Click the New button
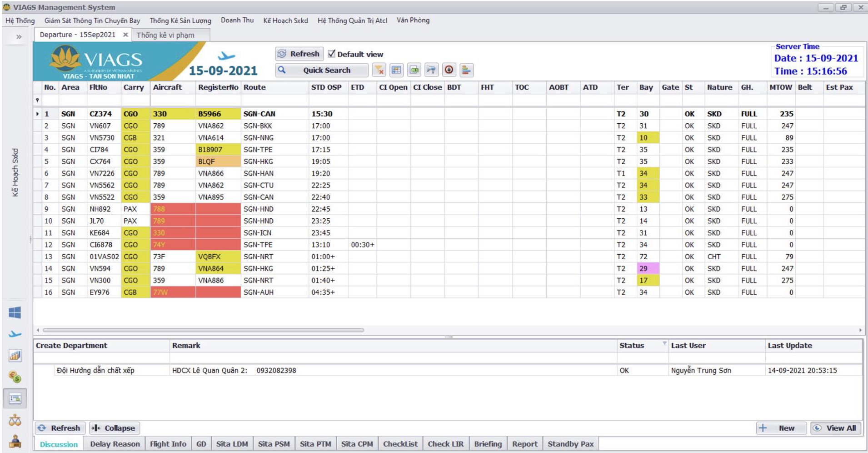This screenshot has height=453, width=868. point(781,428)
